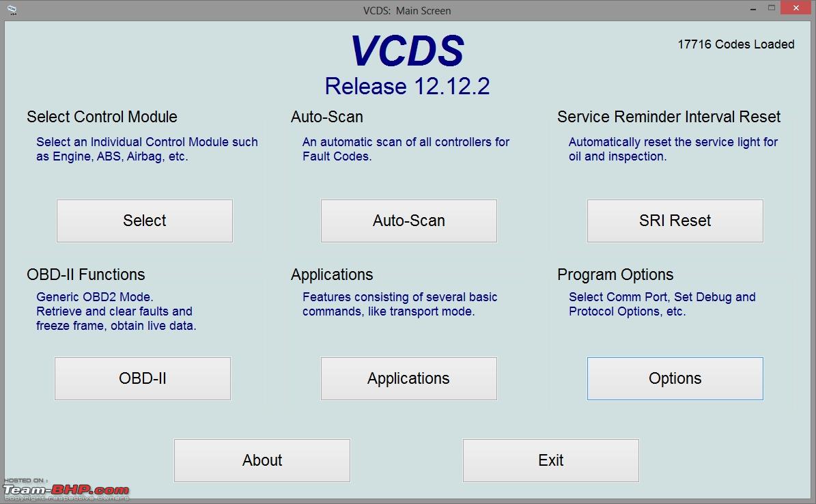Close the VCDS window
Viewport: 816px width, 504px height.
pyautogui.click(x=796, y=8)
